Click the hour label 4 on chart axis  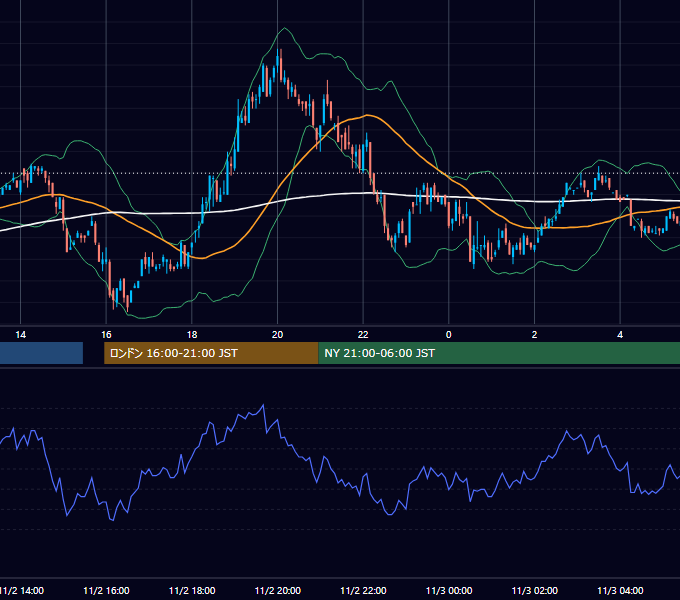pyautogui.click(x=620, y=335)
